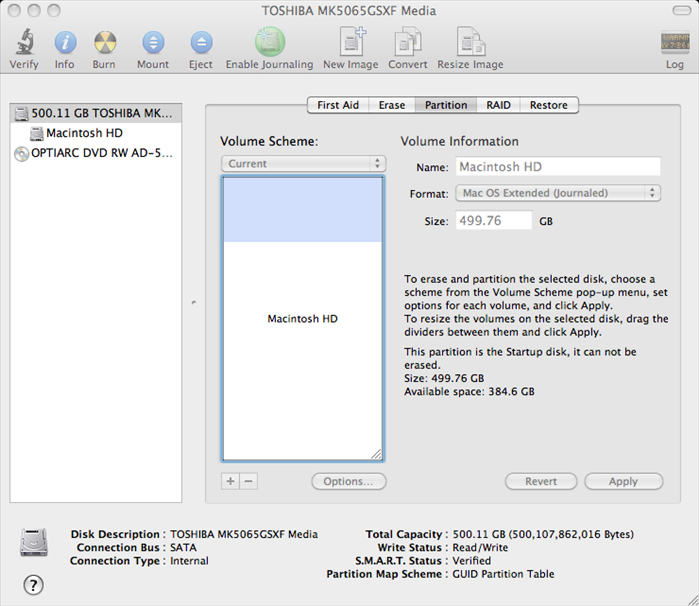Click the volume icon beside Macintosh HD in sidebar
This screenshot has height=606, width=699.
coord(36,133)
